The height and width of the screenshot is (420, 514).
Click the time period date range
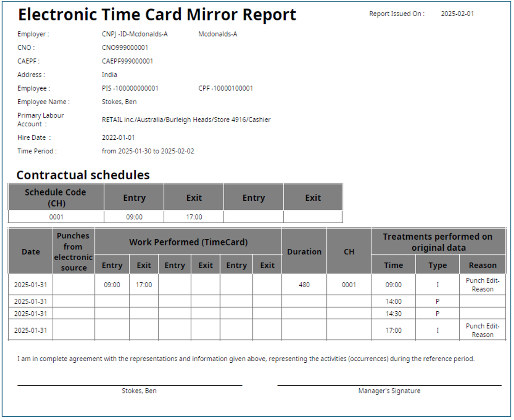[148, 151]
